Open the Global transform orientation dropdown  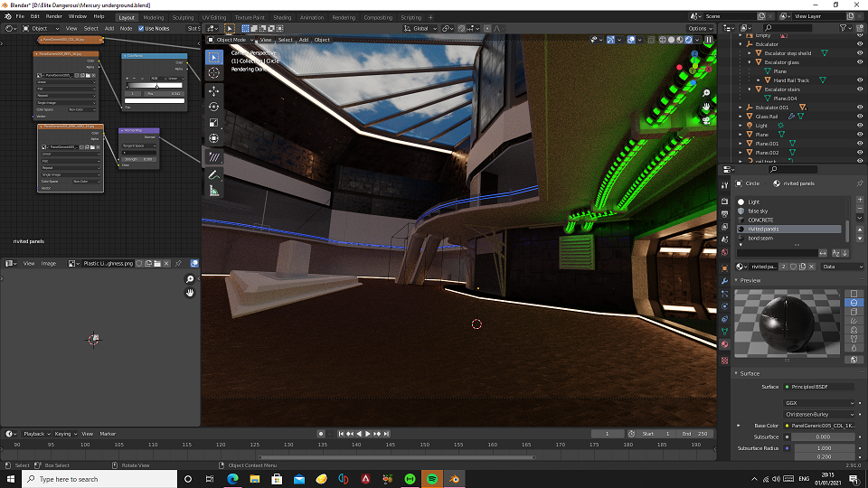[420, 28]
